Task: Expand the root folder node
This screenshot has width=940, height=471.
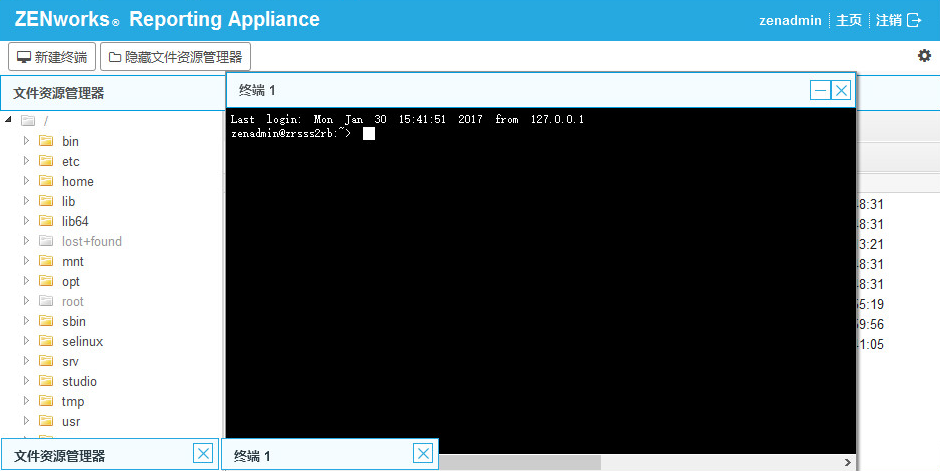Action: (26, 301)
